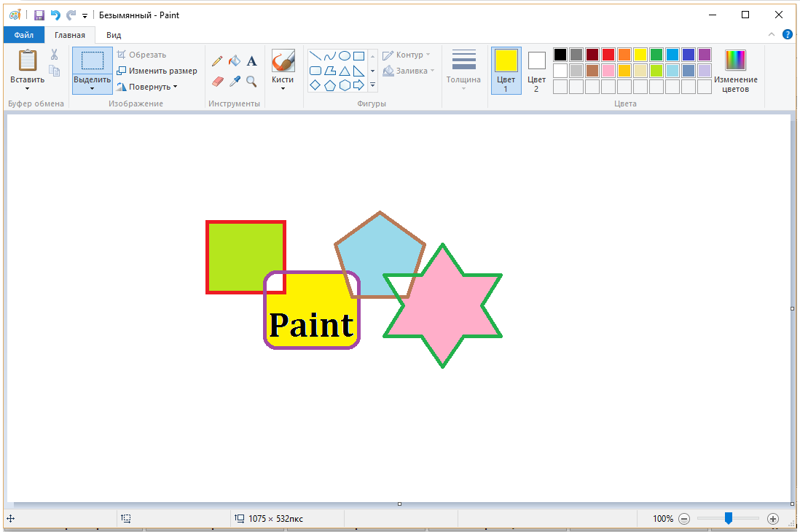Open the Изменение цветов color editor

coord(735,71)
